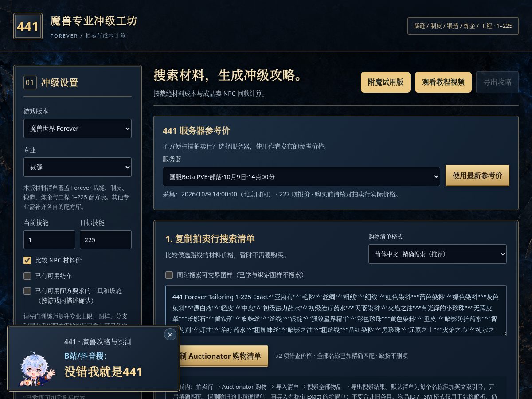
Task: Click 没错我就是441 popup text
Action: (104, 372)
